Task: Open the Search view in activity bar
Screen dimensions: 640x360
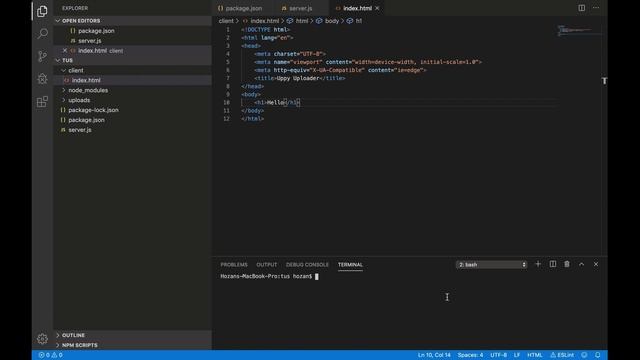Action: [x=42, y=33]
